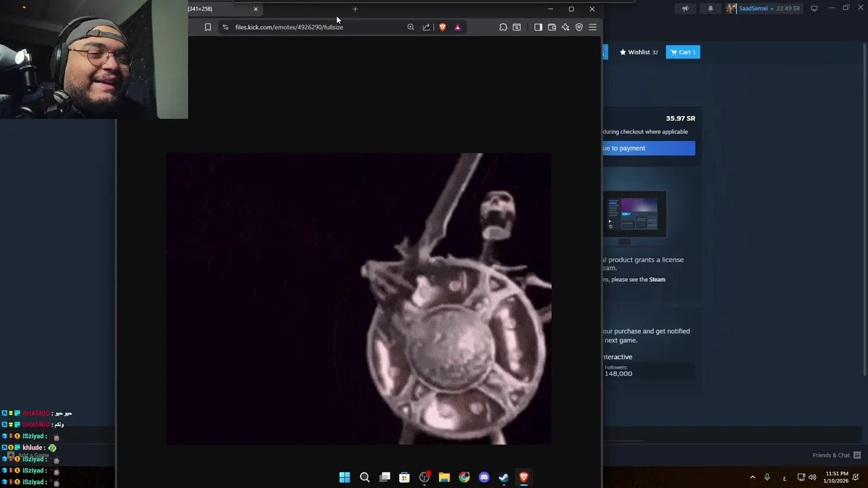Image resolution: width=868 pixels, height=488 pixels.
Task: Click the Brave icon on the taskbar
Action: pyautogui.click(x=524, y=477)
